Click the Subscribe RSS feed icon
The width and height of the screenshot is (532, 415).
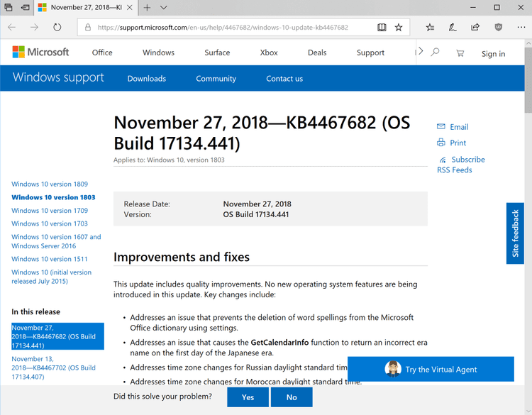[443, 160]
